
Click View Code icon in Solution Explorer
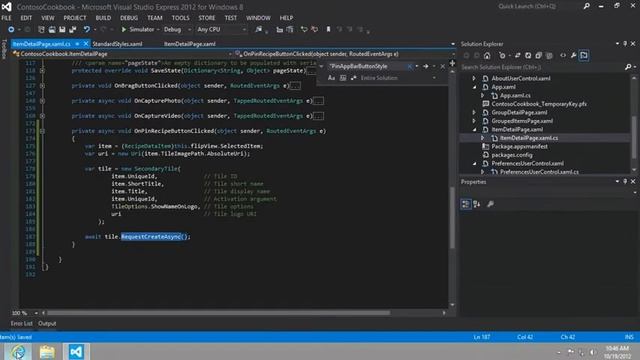563,56
